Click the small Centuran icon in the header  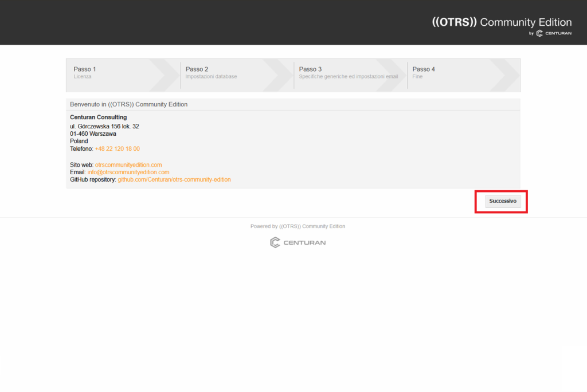539,33
